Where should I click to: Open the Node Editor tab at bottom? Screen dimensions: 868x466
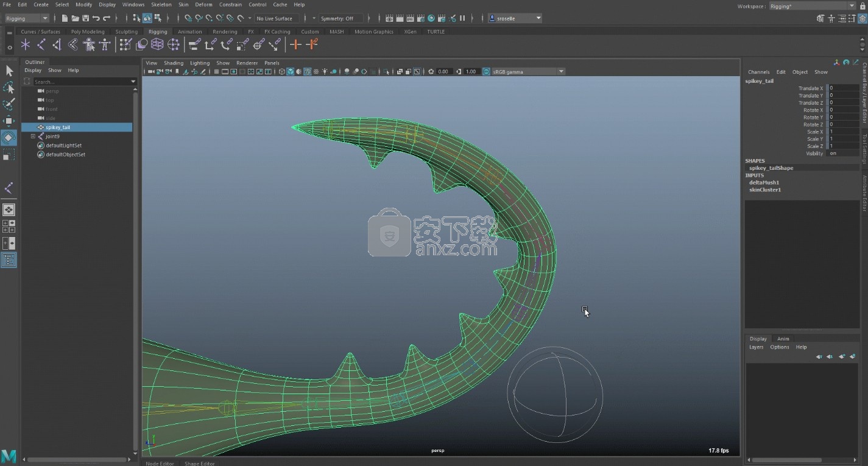(160, 463)
